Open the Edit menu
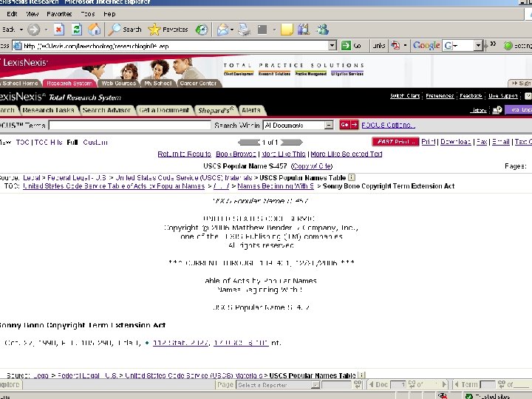The image size is (532, 399). coord(12,14)
